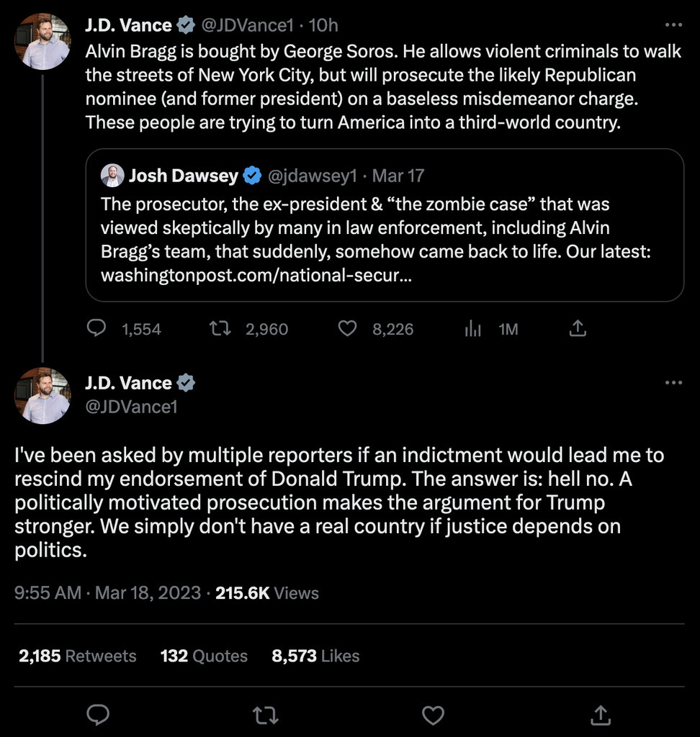The height and width of the screenshot is (737, 700).
Task: View the 8,573 Likes list
Action: coord(315,656)
